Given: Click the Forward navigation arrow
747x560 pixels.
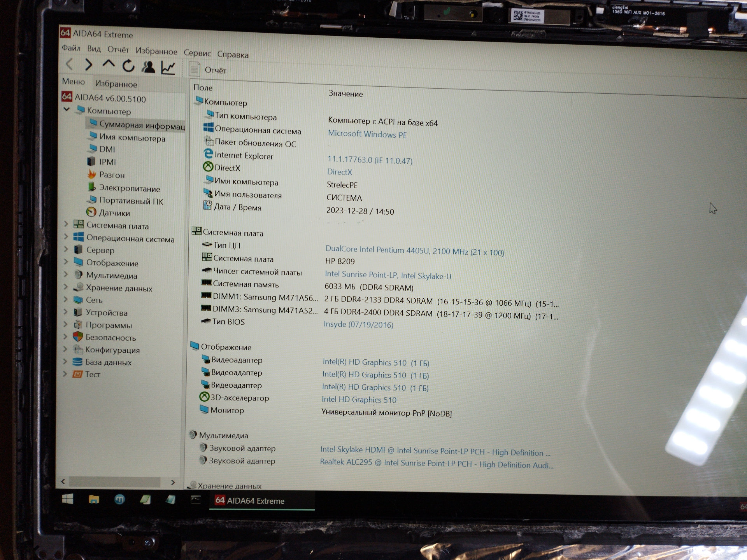Looking at the screenshot, I should [89, 65].
